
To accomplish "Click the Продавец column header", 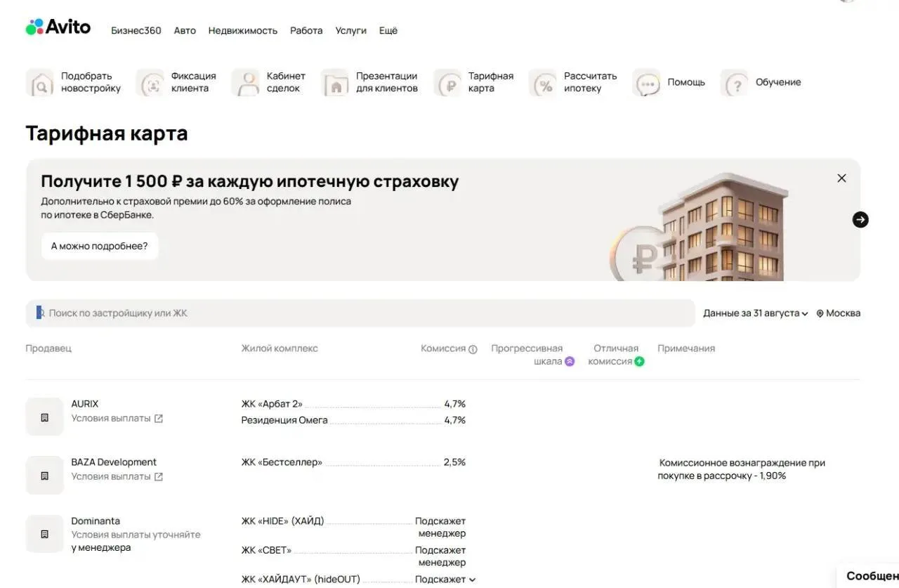I will click(48, 348).
